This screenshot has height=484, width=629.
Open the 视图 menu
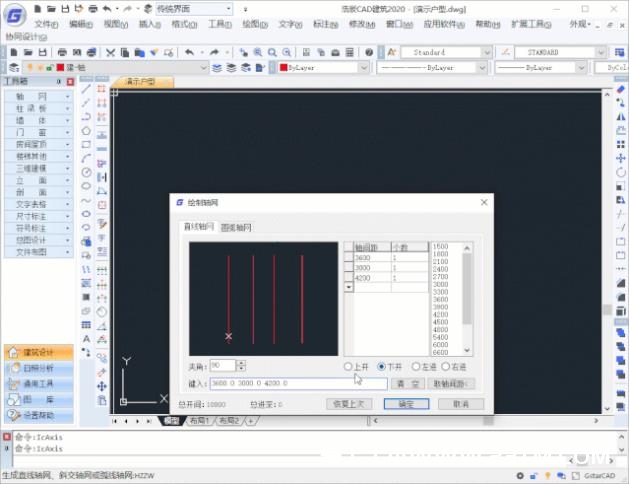coord(116,24)
